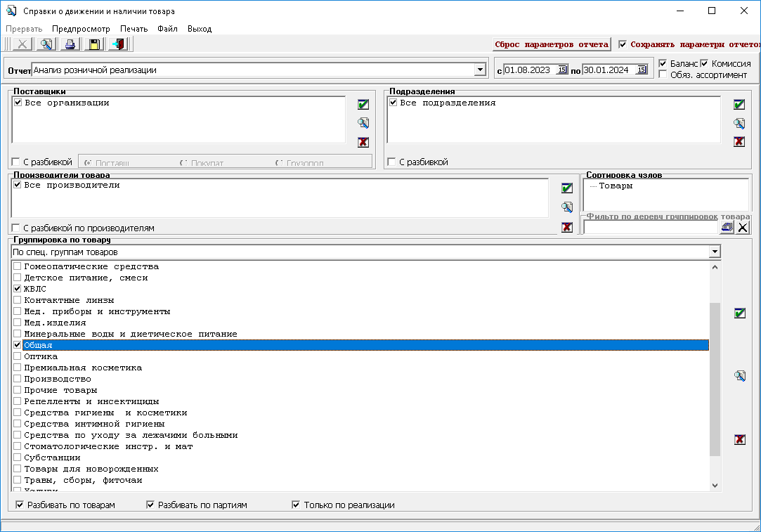Open the Файл menu

click(167, 29)
